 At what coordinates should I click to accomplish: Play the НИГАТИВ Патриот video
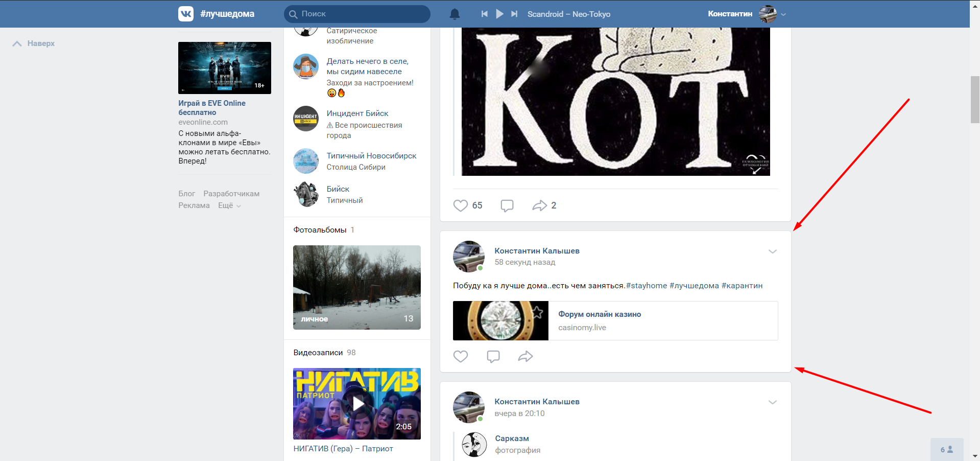pyautogui.click(x=356, y=404)
